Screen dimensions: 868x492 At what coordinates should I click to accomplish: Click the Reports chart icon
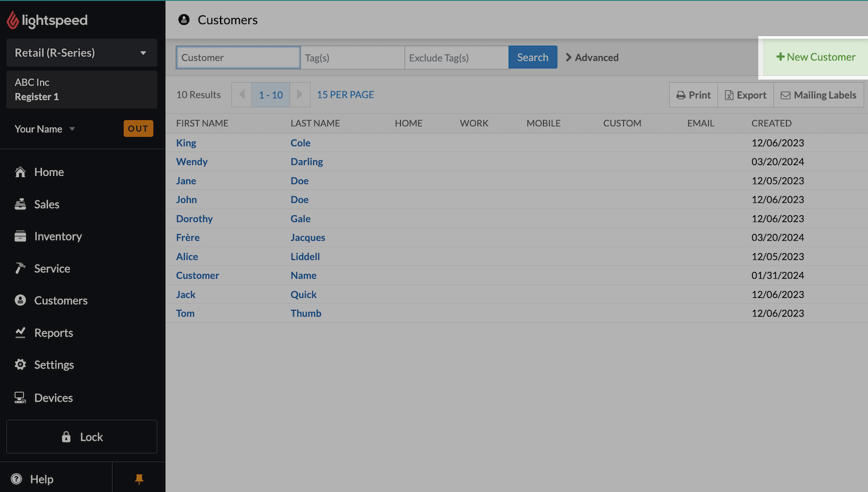click(20, 333)
